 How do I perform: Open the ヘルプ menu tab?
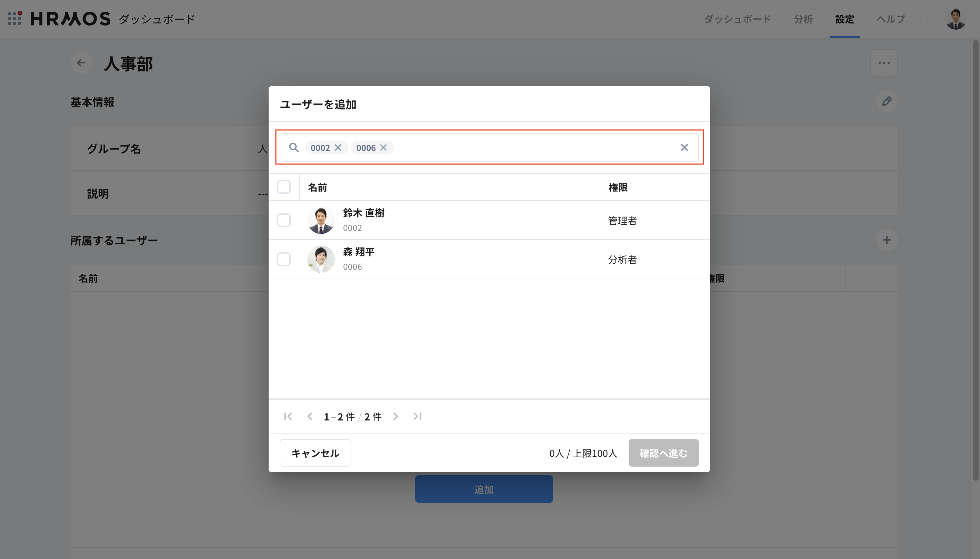click(891, 19)
